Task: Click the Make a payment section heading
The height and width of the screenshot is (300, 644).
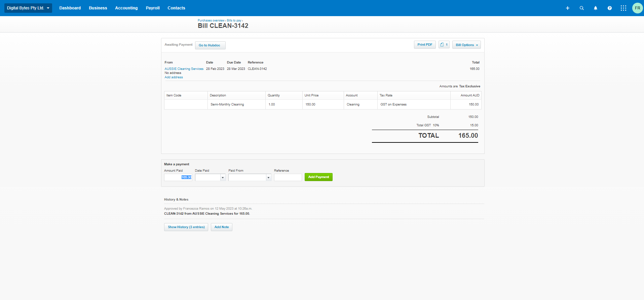Action: click(x=177, y=164)
